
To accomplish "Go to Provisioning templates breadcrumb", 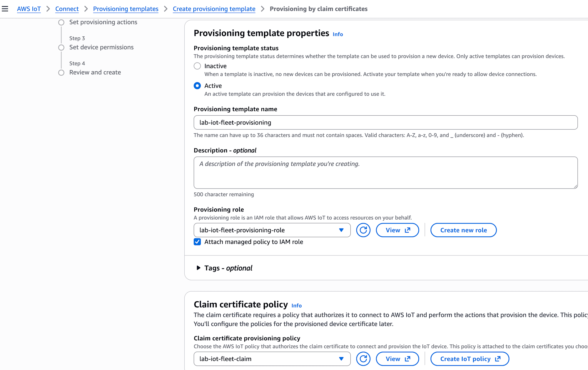I will pyautogui.click(x=126, y=9).
